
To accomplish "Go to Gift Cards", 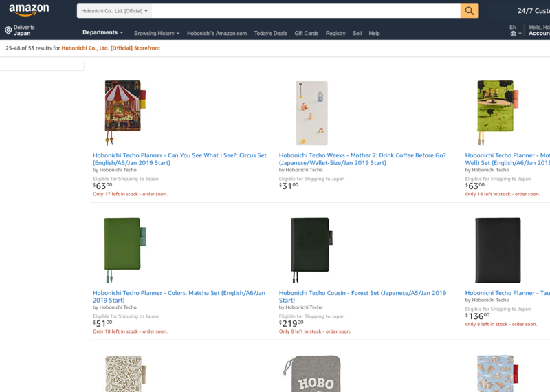I will (307, 33).
